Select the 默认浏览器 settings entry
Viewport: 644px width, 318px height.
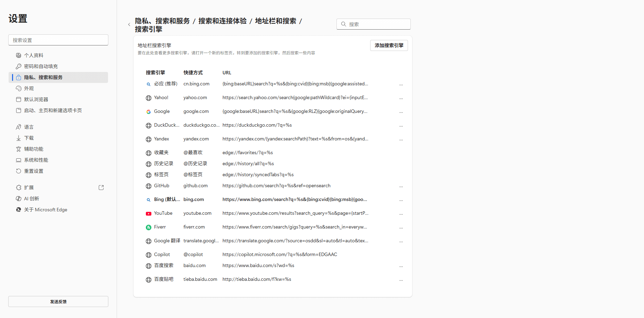(36, 99)
